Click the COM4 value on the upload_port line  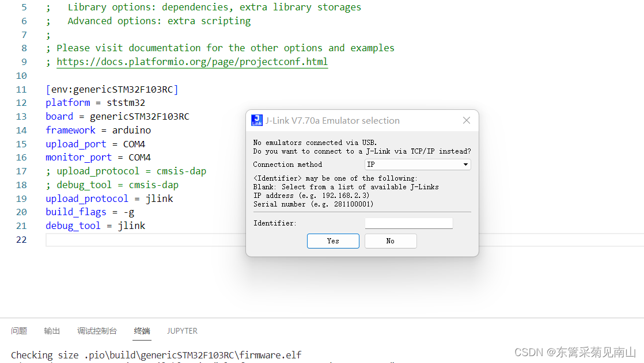click(134, 144)
